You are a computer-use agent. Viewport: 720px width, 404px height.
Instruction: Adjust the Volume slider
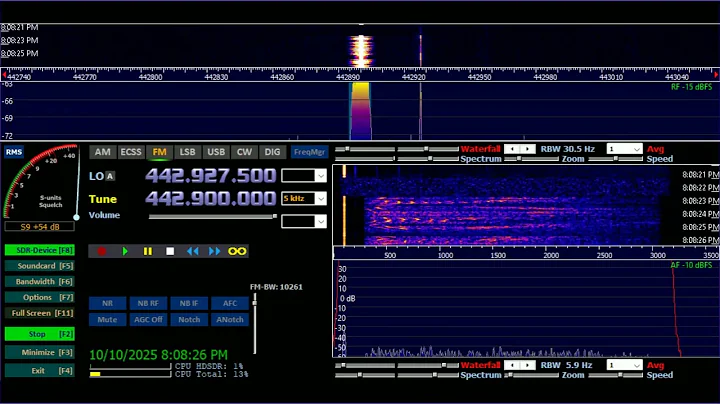[213, 216]
